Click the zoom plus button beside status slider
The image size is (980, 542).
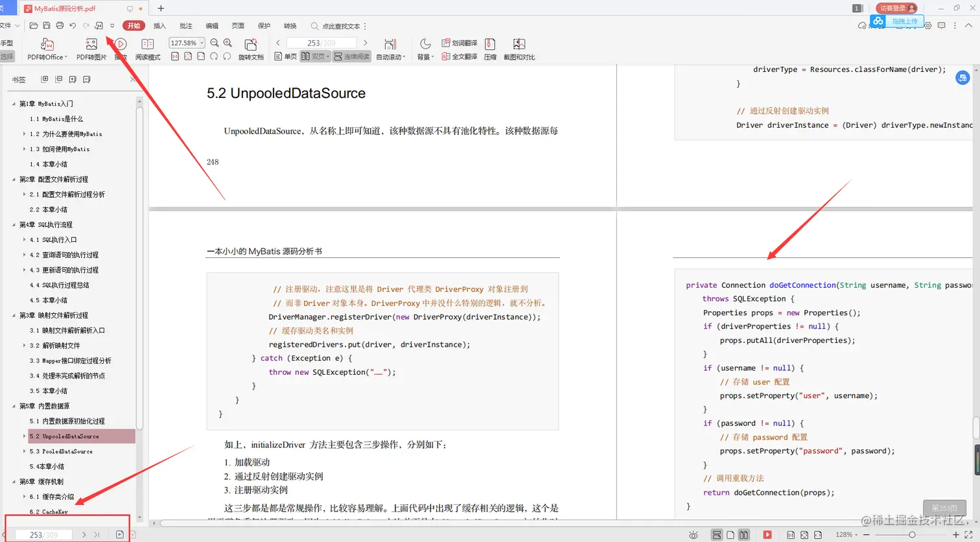click(x=955, y=535)
